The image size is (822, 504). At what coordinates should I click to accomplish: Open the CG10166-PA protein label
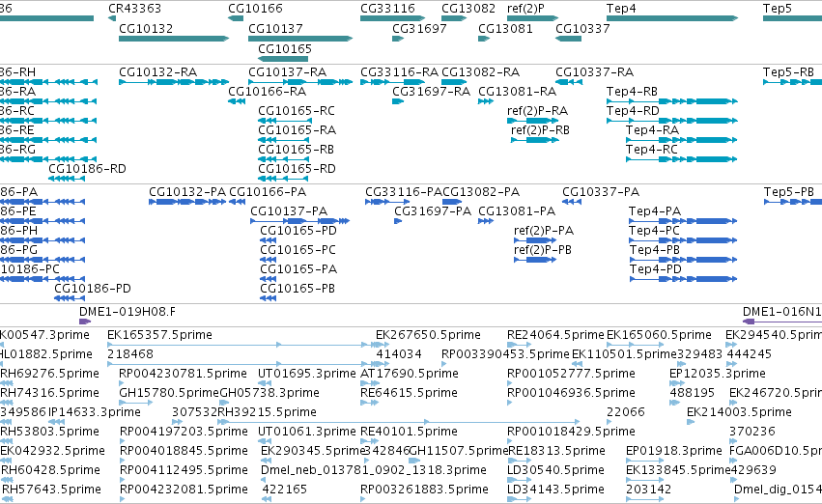268,192
